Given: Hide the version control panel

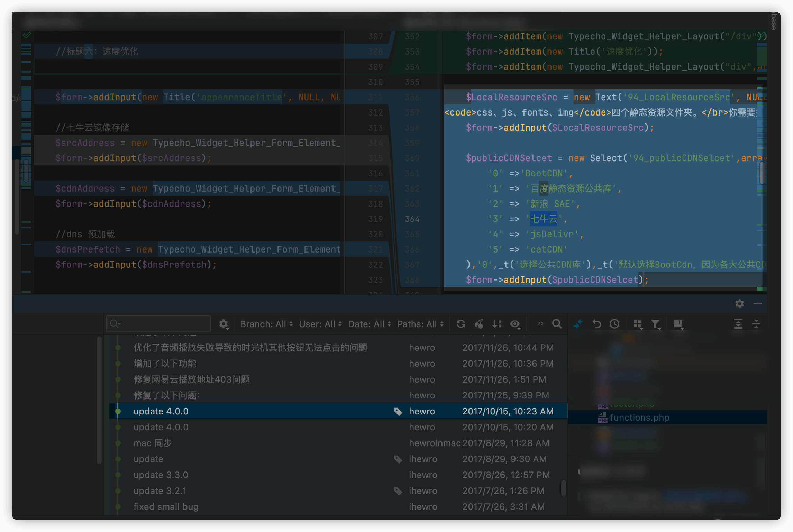Looking at the screenshot, I should pos(758,304).
